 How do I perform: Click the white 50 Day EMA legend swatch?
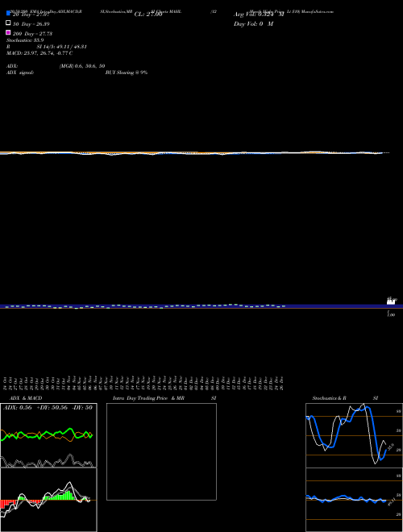point(9,23)
